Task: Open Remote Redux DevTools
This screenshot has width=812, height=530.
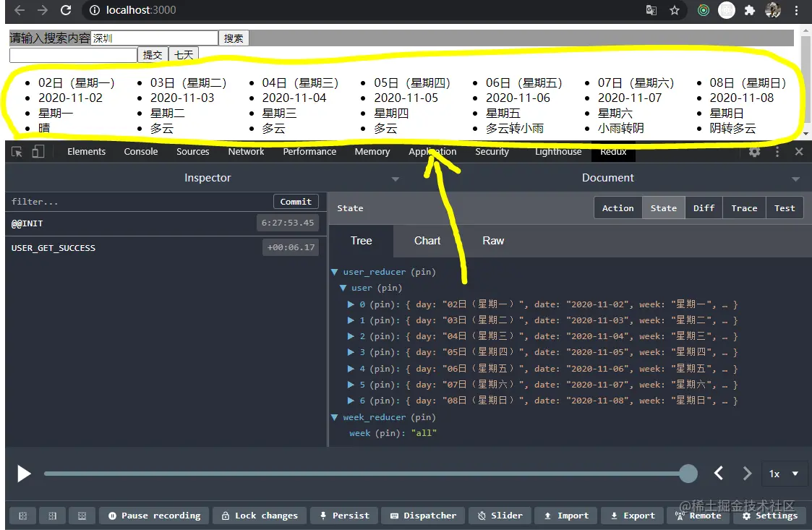Action: pos(698,516)
